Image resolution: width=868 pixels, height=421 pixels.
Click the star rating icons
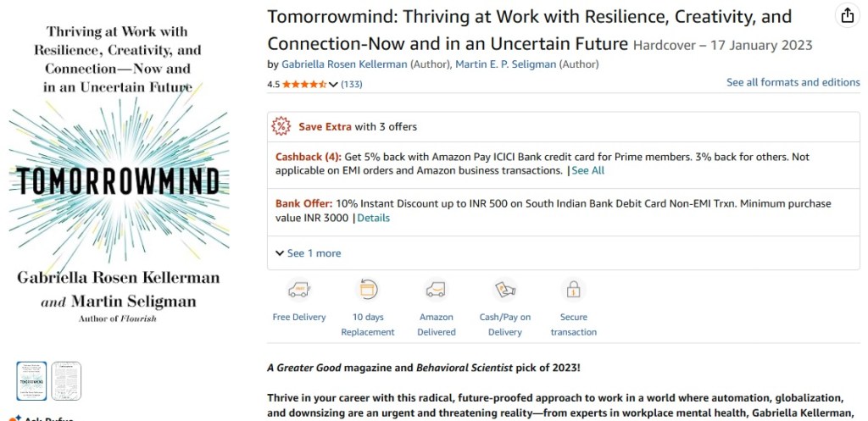(x=304, y=84)
